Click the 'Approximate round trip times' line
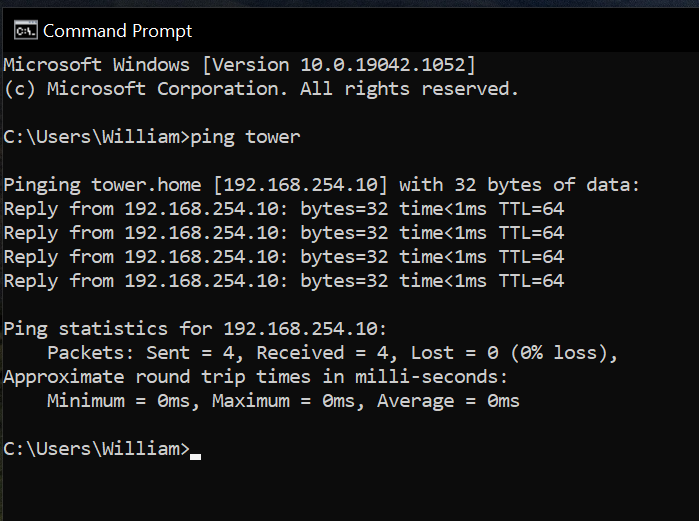Screen dimensions: 699x521 [x=255, y=377]
